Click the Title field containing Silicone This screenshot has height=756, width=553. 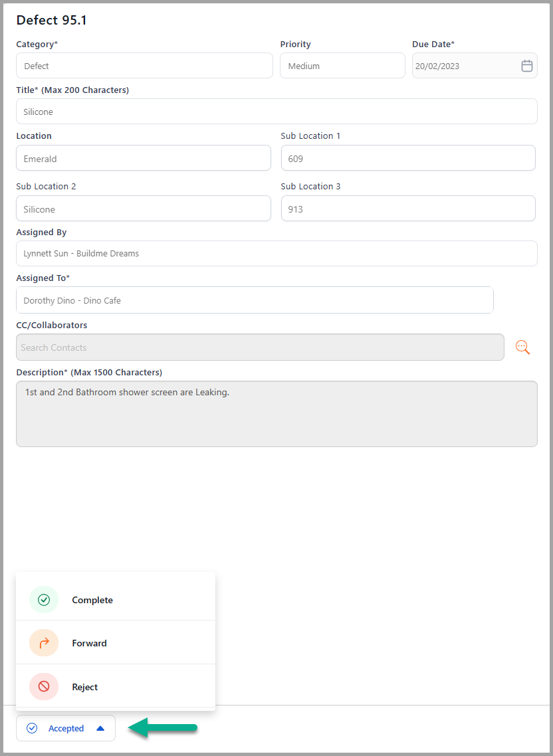tap(276, 112)
